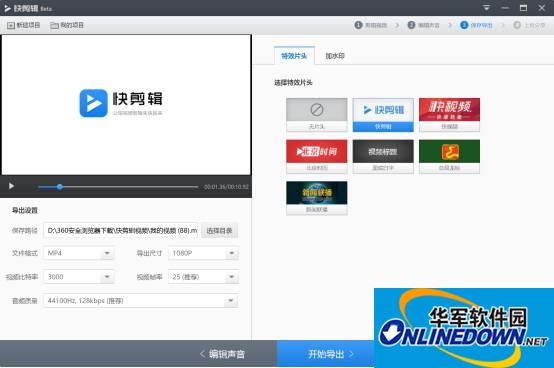The image size is (554, 368).
Task: Select the globe 新闻联播 intro thumbnail
Action: 317,198
